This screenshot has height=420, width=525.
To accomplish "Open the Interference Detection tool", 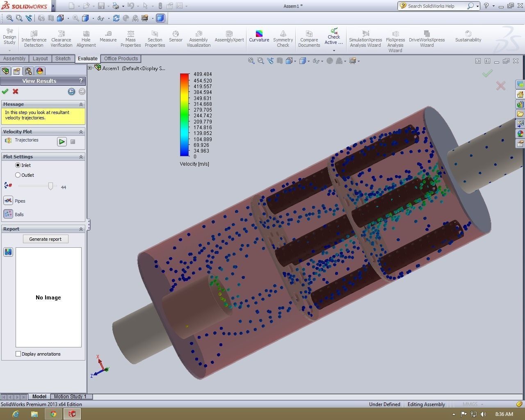I will [x=34, y=39].
